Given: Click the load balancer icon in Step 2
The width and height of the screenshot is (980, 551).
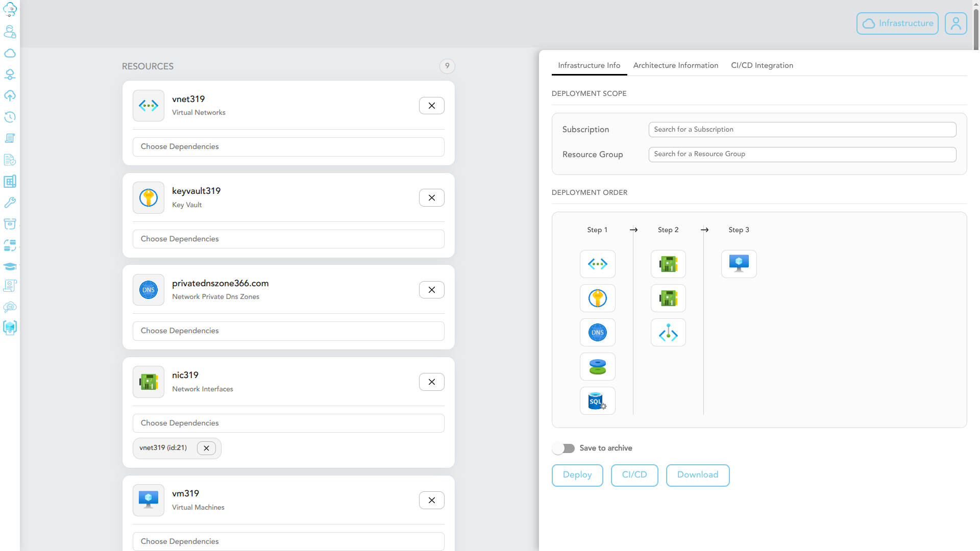Looking at the screenshot, I should pyautogui.click(x=668, y=333).
